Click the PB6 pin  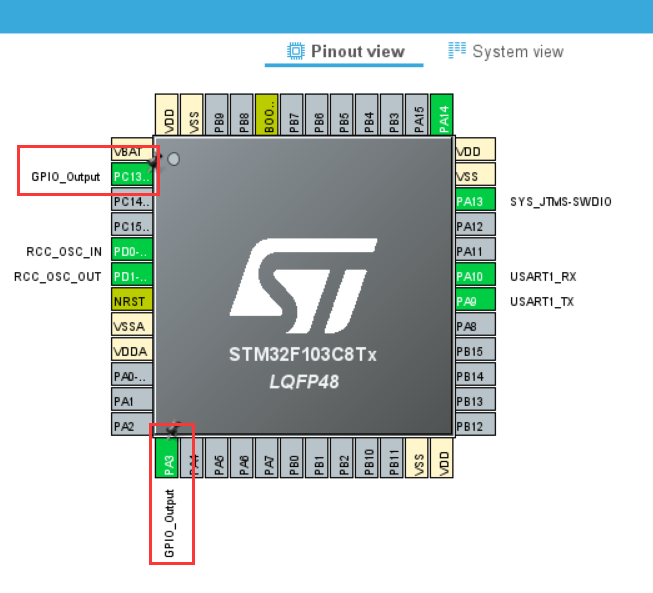pos(317,114)
